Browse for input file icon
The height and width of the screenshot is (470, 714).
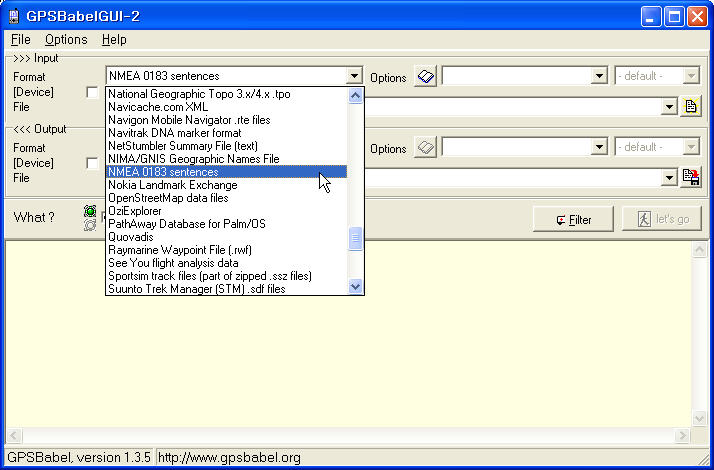[691, 107]
